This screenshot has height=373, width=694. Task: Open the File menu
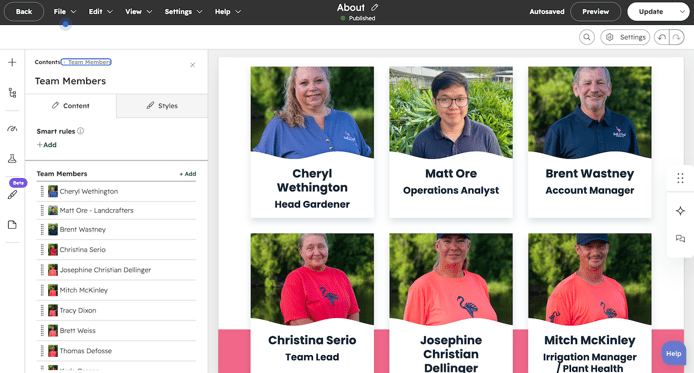click(x=65, y=12)
